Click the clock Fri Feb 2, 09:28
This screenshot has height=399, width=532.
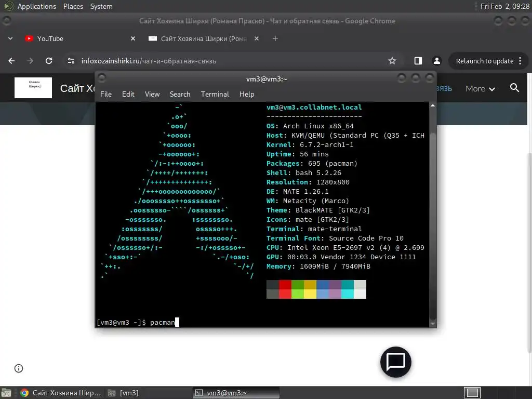(x=504, y=6)
